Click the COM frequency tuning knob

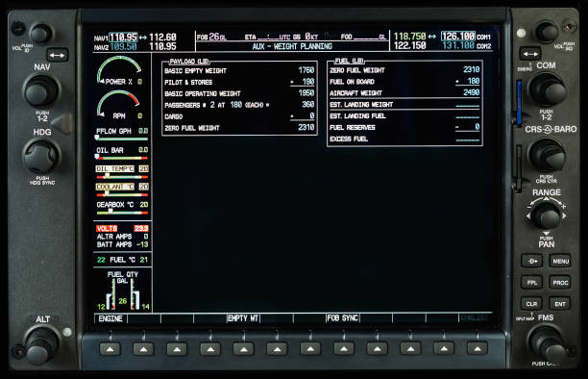tap(547, 89)
